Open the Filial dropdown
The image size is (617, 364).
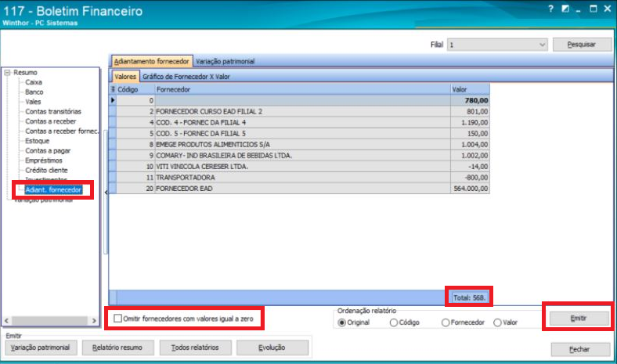pos(543,45)
